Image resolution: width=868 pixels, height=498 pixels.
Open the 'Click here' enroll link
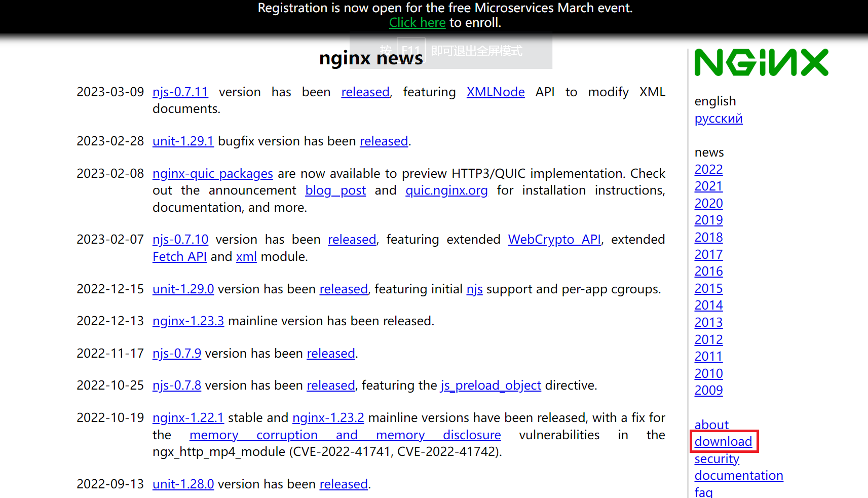(x=417, y=23)
